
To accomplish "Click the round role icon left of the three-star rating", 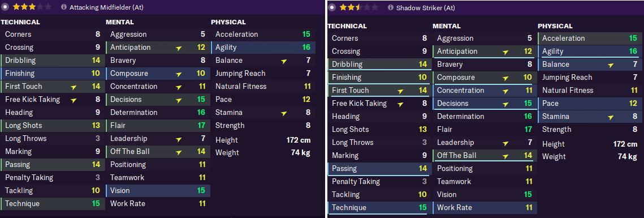I will 5,7.
